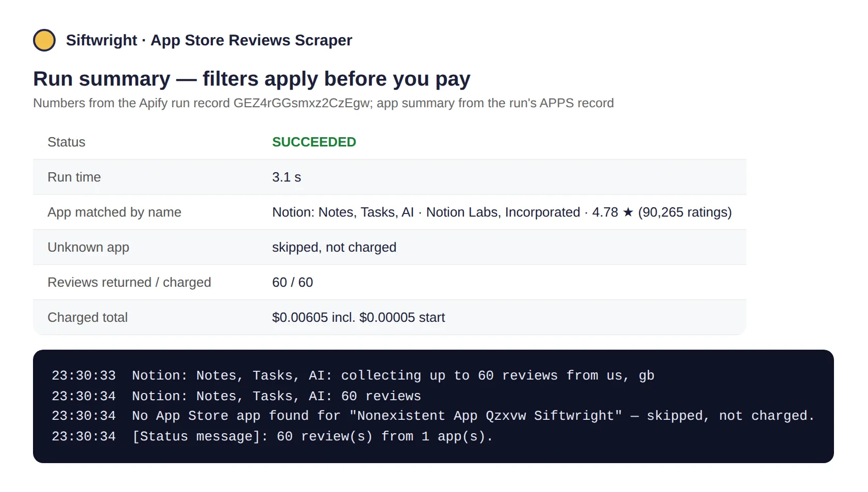
Task: Click the No App Store app found log line
Action: (433, 416)
